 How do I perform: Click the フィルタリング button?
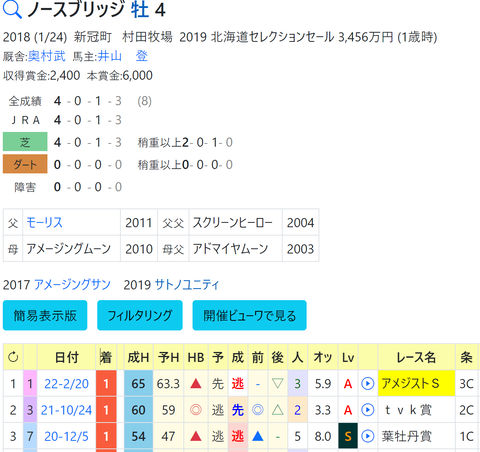[140, 315]
